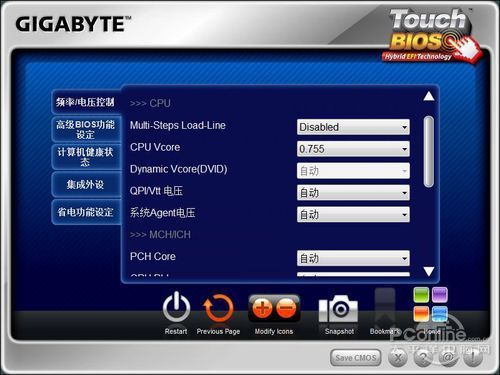Screen dimensions: 500x375
Task: Click the orange plus Modify Icons button
Action: (x=262, y=308)
